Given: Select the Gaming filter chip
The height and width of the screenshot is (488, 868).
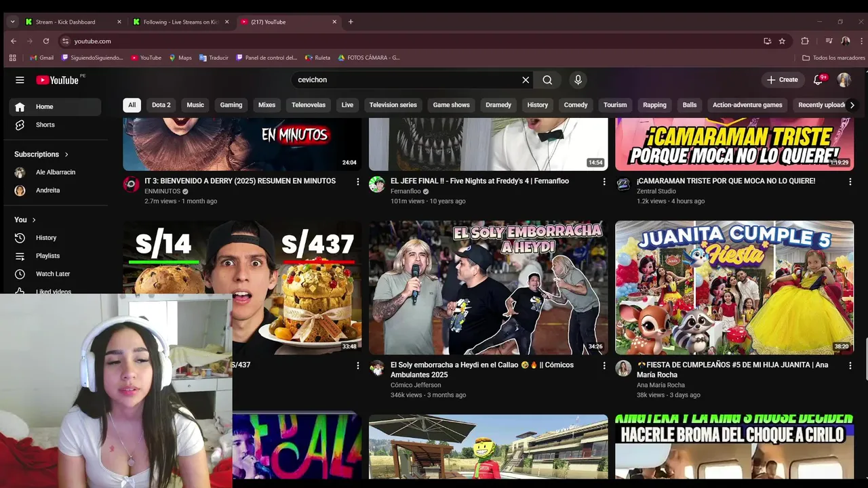Looking at the screenshot, I should point(231,105).
